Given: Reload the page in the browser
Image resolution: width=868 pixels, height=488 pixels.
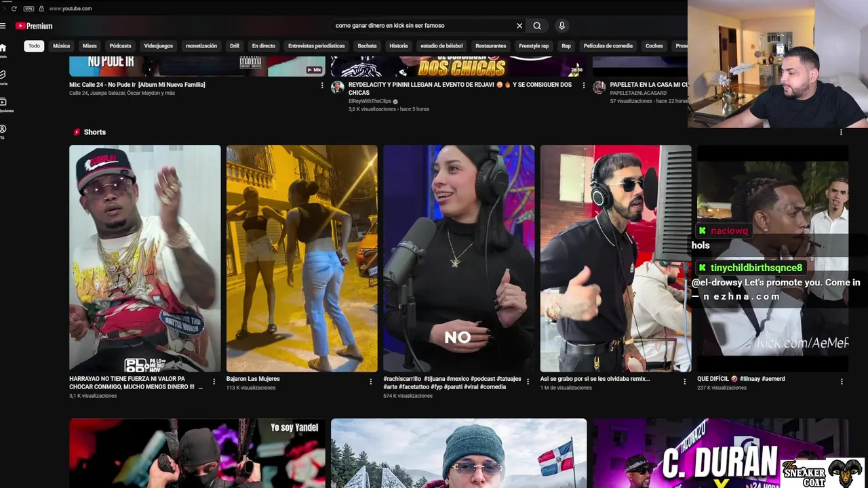Looking at the screenshot, I should 14,8.
